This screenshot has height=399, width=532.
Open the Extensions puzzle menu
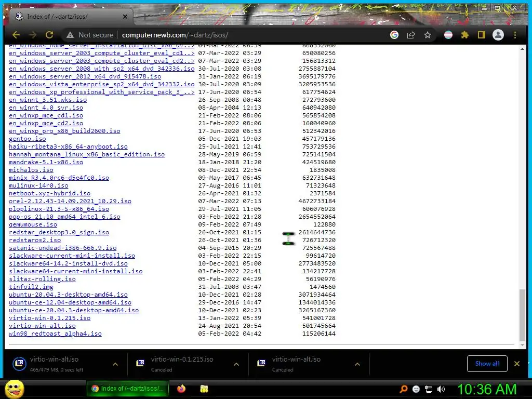coord(465,35)
